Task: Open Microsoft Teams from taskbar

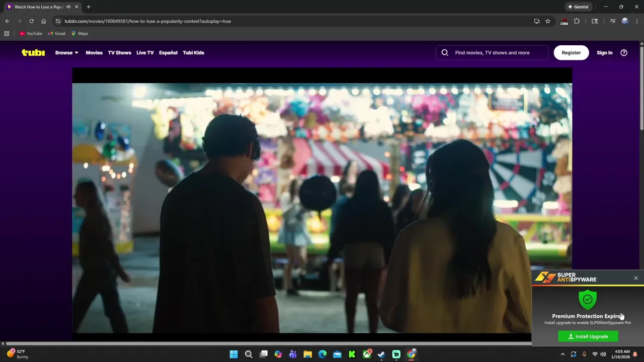Action: (x=293, y=354)
